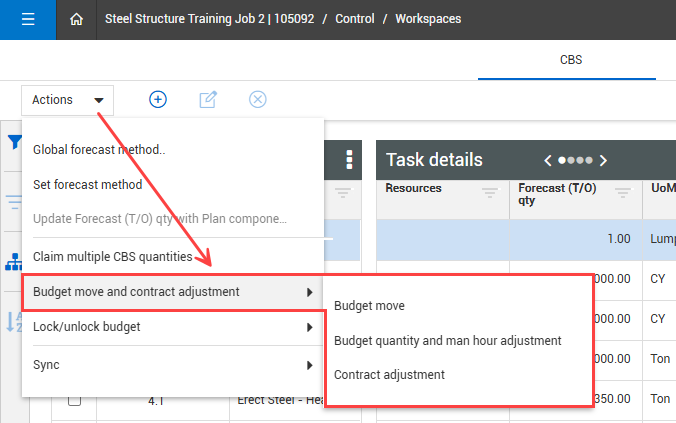
Task: Open the hamburger main menu
Action: point(27,19)
